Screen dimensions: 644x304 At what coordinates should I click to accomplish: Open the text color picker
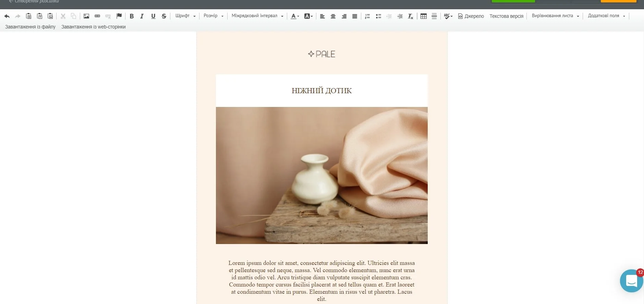pos(295,16)
